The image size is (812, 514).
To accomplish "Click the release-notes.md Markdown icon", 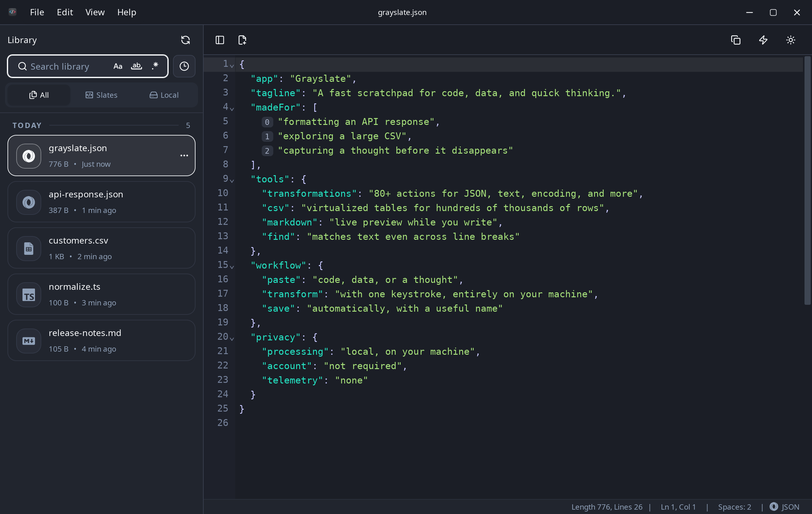I will 29,341.
